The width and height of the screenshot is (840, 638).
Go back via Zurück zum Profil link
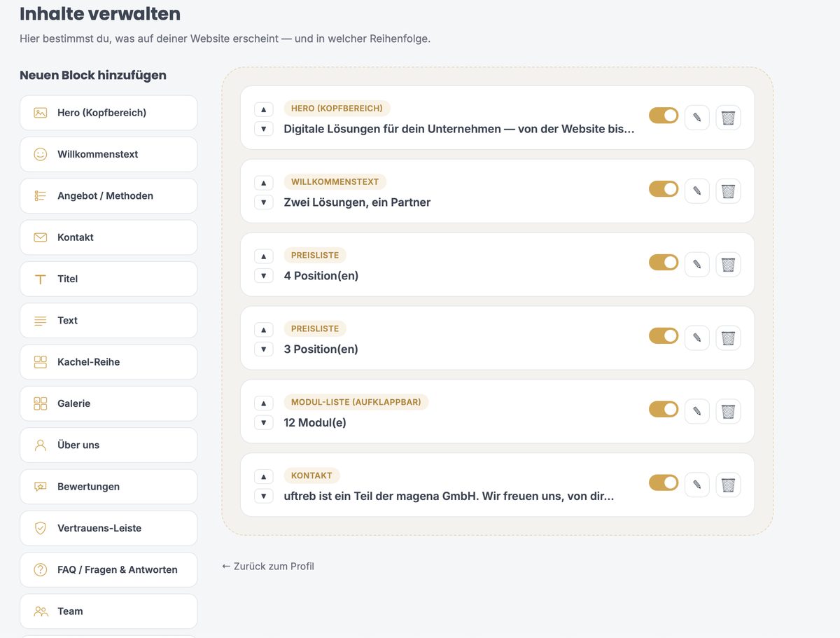(268, 566)
